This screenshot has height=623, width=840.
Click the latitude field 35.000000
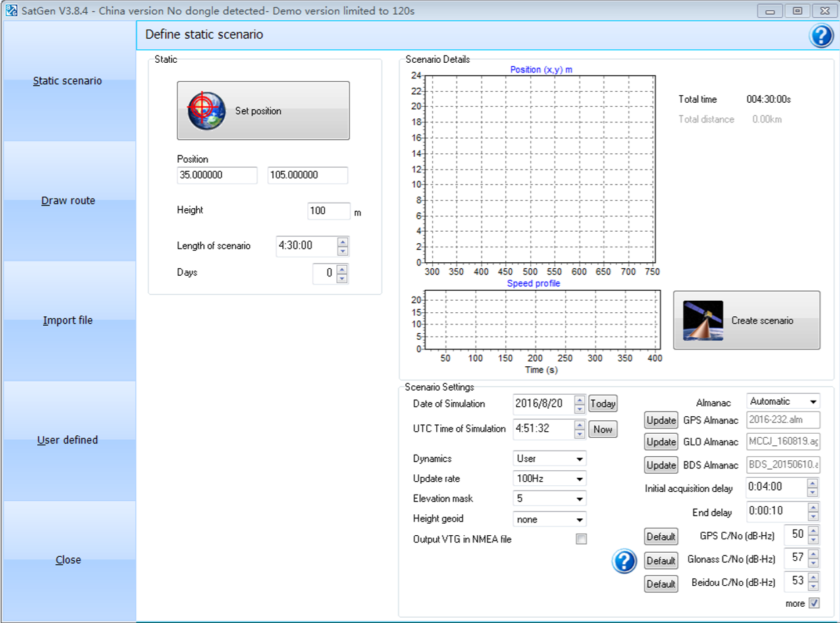tap(217, 175)
